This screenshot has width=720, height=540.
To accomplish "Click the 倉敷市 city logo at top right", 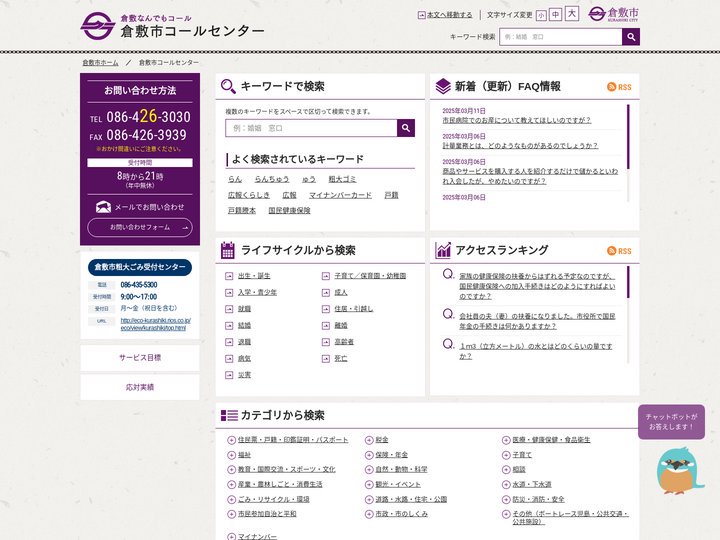I will pos(613,14).
